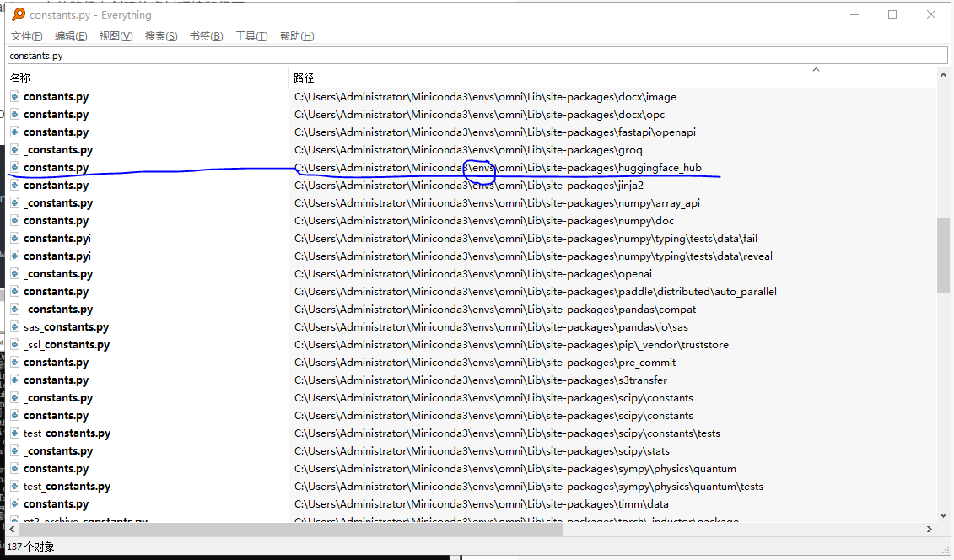
Task: Click path ending with site-packages\huggingface_hub
Action: [x=498, y=167]
